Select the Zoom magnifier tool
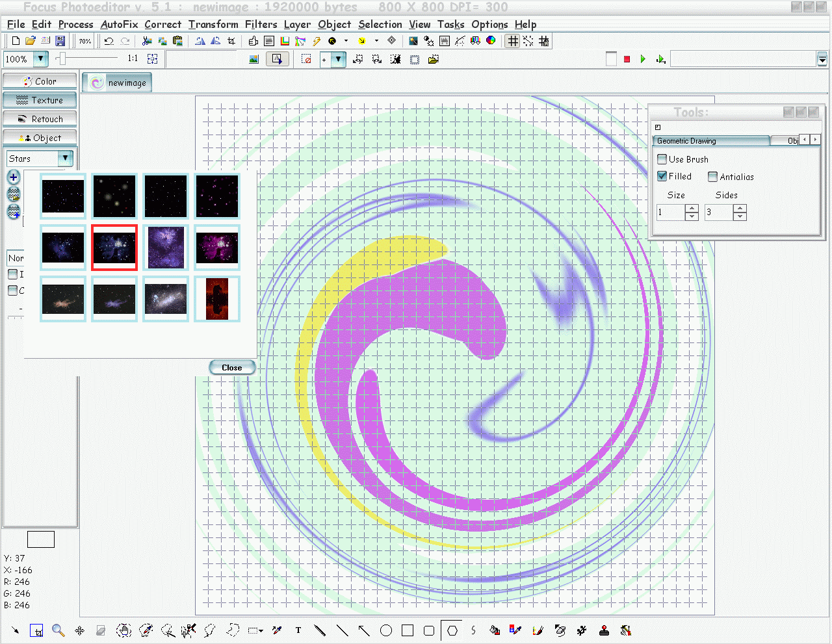Viewport: 832px width, 644px height. click(x=58, y=630)
